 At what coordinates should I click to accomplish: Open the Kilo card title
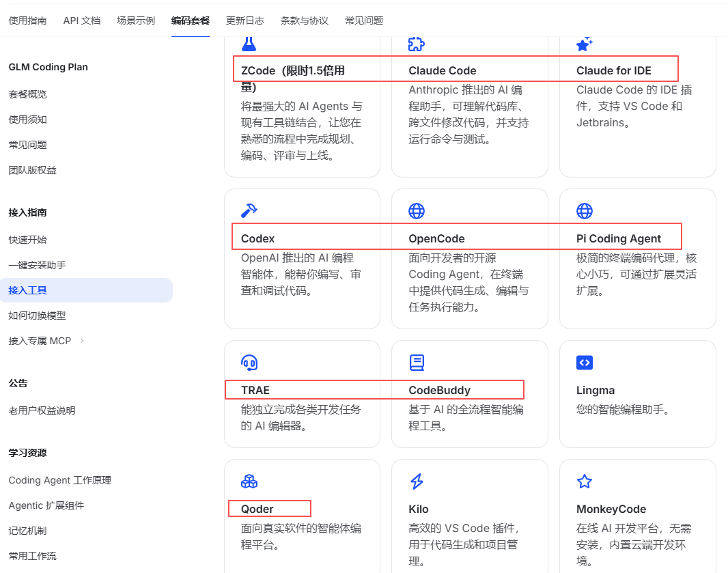[x=419, y=509]
